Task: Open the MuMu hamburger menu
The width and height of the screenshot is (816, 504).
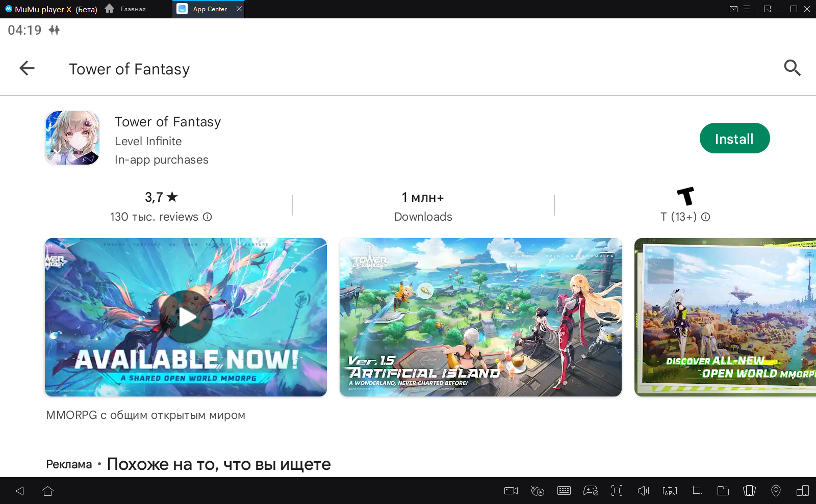Action: pyautogui.click(x=747, y=9)
